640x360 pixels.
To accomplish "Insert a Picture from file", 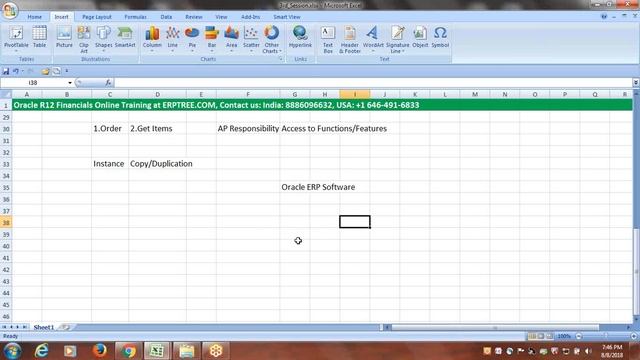I will pyautogui.click(x=64, y=38).
